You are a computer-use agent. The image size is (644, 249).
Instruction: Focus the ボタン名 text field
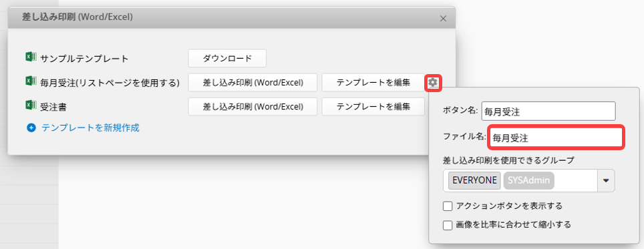tap(548, 111)
